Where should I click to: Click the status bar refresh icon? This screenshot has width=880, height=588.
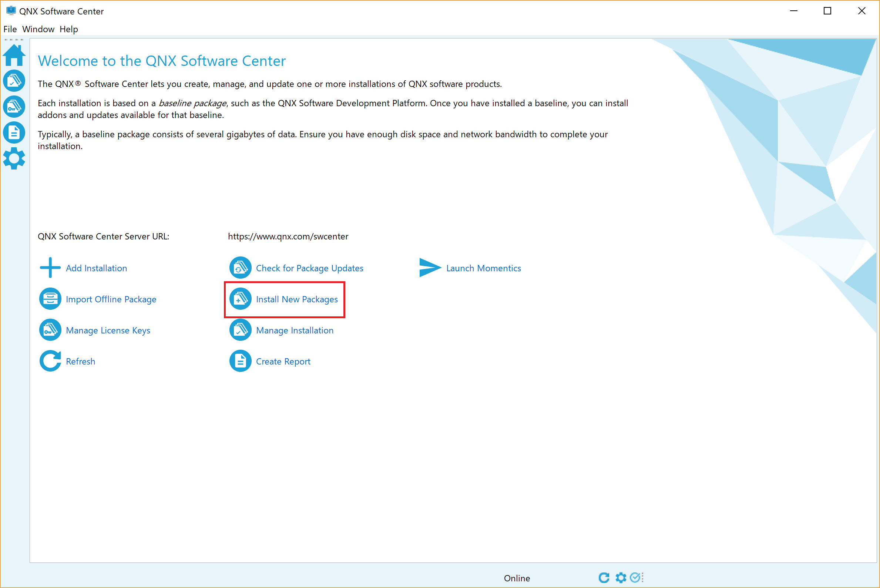click(604, 578)
